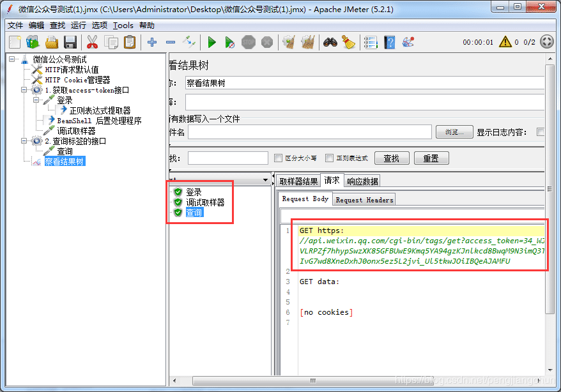
Task: Click the comments input field
Action: 365,102
